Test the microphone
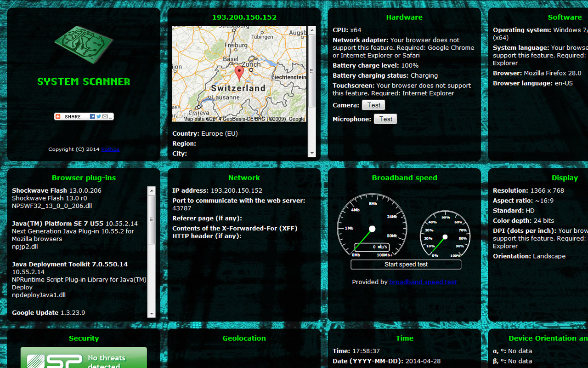The width and height of the screenshot is (588, 368). click(x=385, y=119)
